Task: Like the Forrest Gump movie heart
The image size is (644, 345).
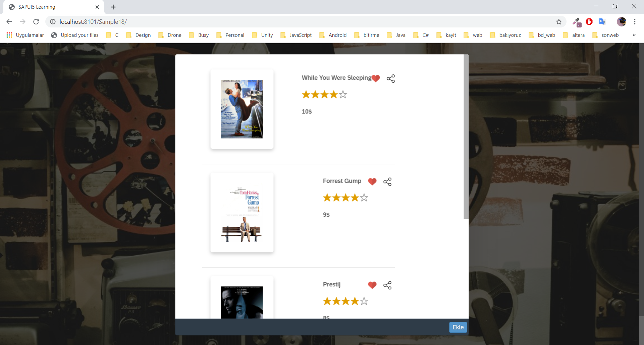Action: point(372,182)
